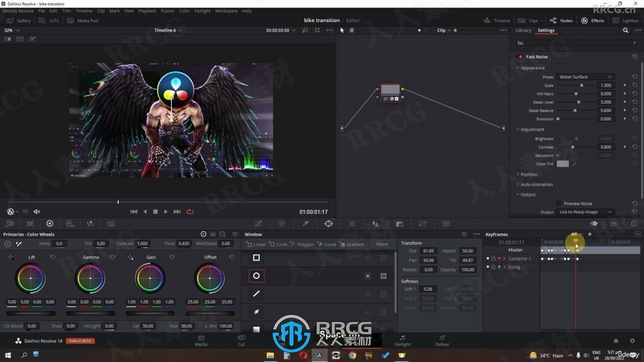Open the Curves palette icon
The height and width of the screenshot is (362, 644).
click(258, 224)
